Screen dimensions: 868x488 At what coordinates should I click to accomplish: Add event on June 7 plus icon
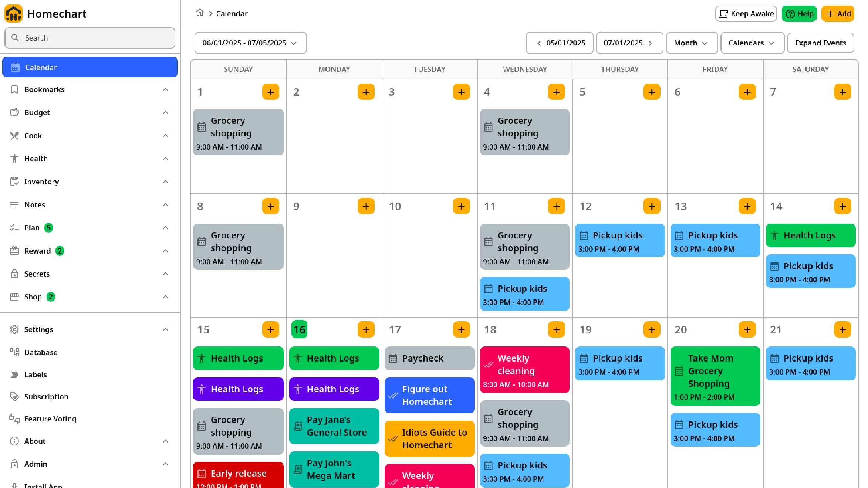tap(842, 92)
